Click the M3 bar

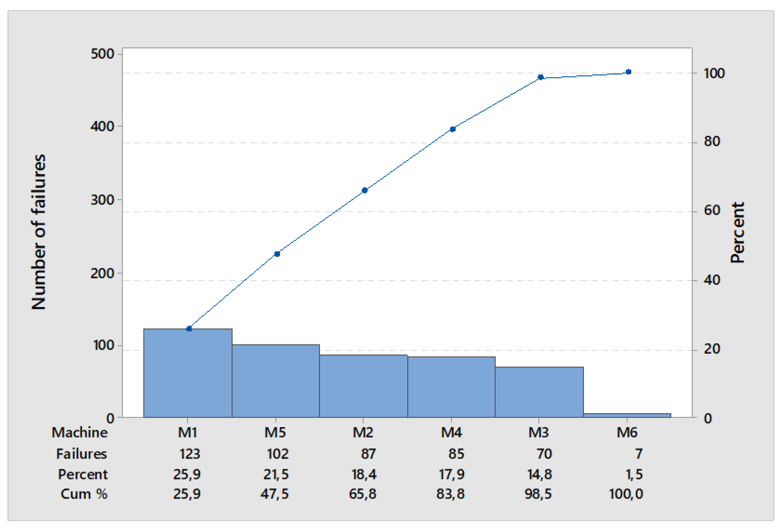pos(539,392)
